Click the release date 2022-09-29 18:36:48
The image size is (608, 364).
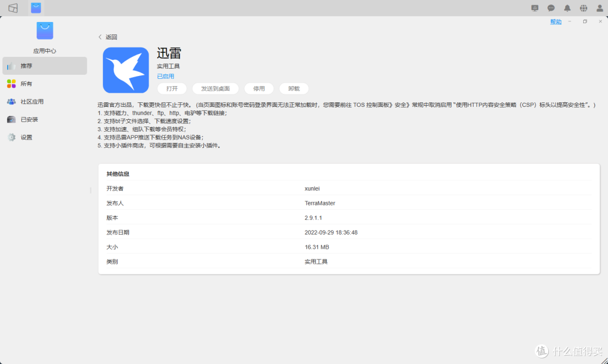331,232
